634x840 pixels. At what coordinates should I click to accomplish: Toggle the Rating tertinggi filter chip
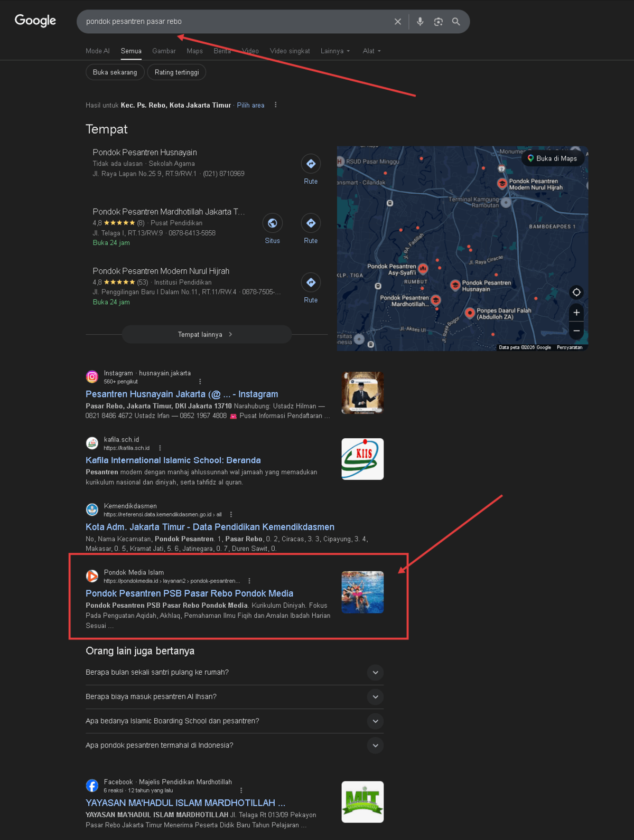(176, 72)
